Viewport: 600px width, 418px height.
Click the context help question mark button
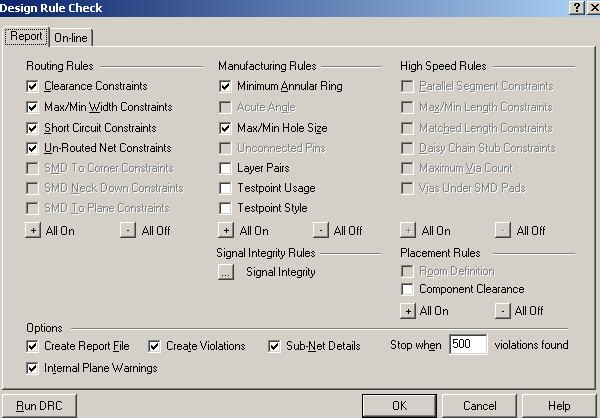(x=577, y=8)
